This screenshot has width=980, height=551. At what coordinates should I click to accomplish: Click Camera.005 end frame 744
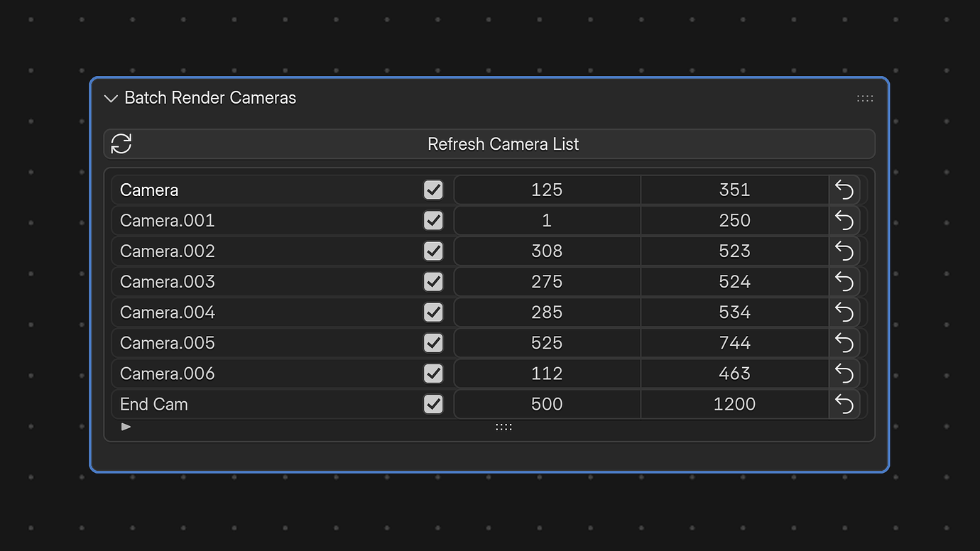pos(734,343)
